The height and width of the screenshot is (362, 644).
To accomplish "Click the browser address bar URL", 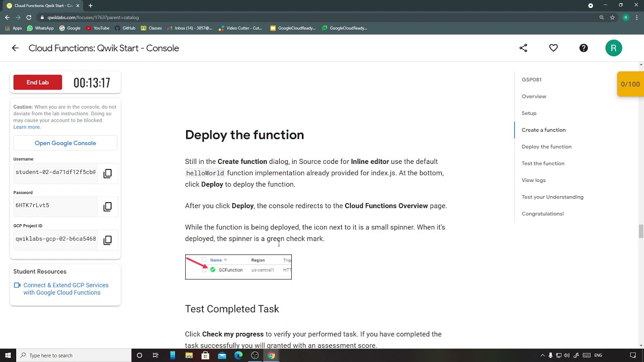I will point(93,18).
